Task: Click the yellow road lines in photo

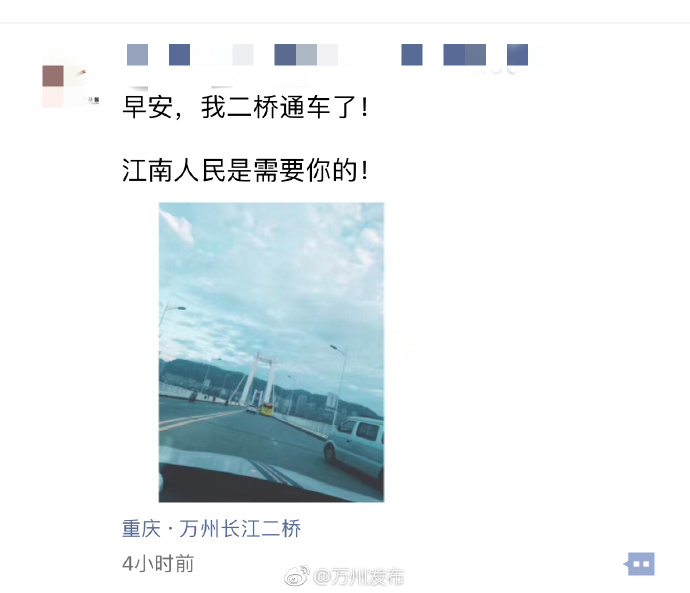Action: click(x=198, y=419)
